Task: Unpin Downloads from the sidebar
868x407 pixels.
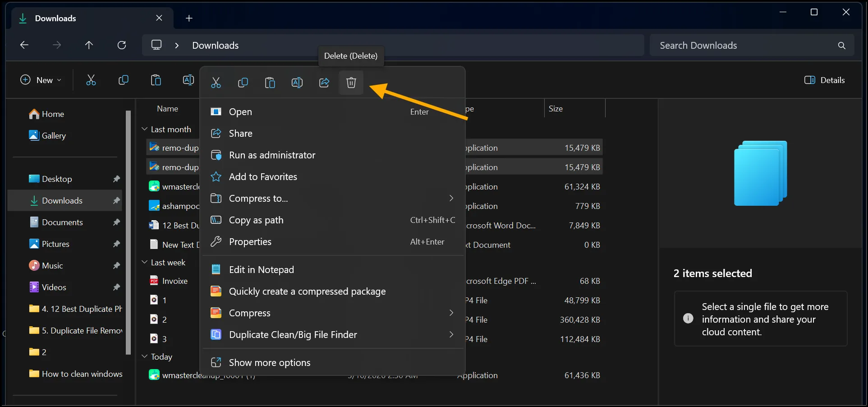Action: (116, 200)
